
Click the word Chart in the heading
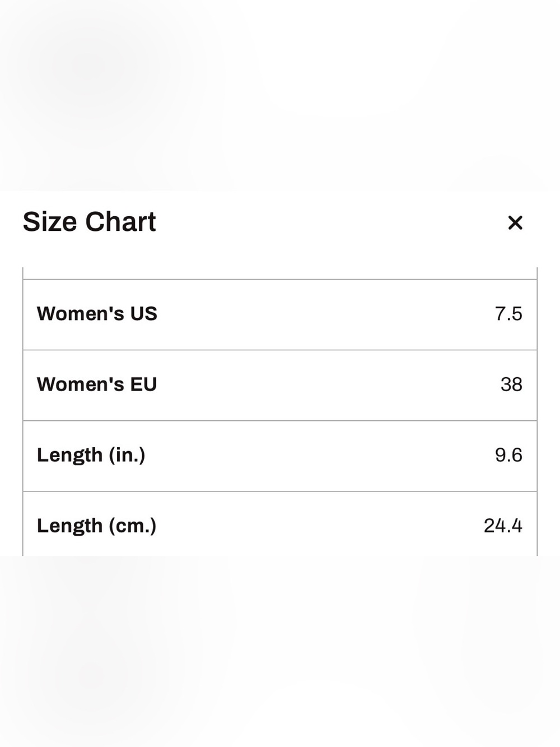pyautogui.click(x=120, y=222)
